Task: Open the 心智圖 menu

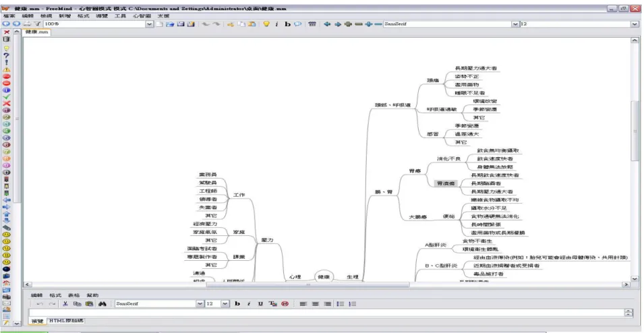Action: click(142, 16)
